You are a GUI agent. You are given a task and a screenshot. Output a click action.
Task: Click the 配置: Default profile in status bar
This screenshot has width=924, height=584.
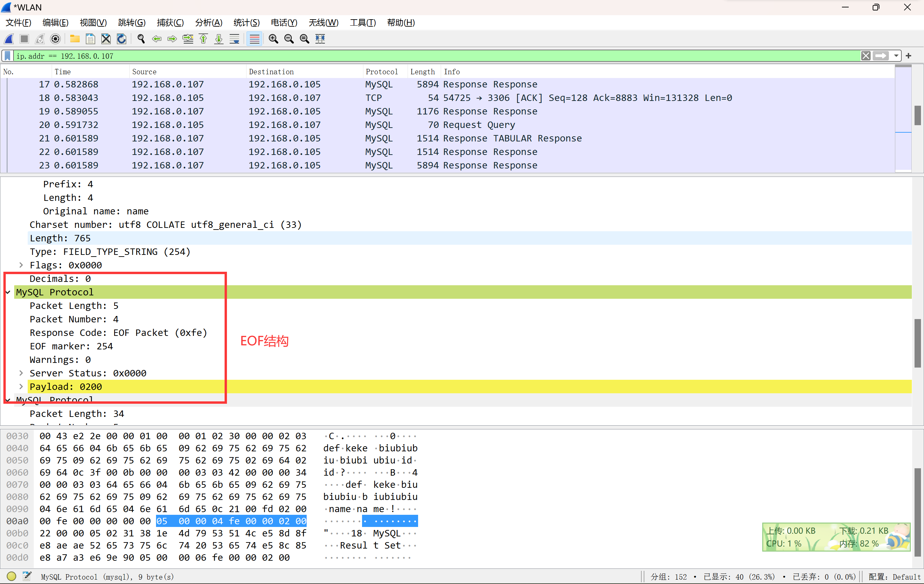tap(894, 577)
